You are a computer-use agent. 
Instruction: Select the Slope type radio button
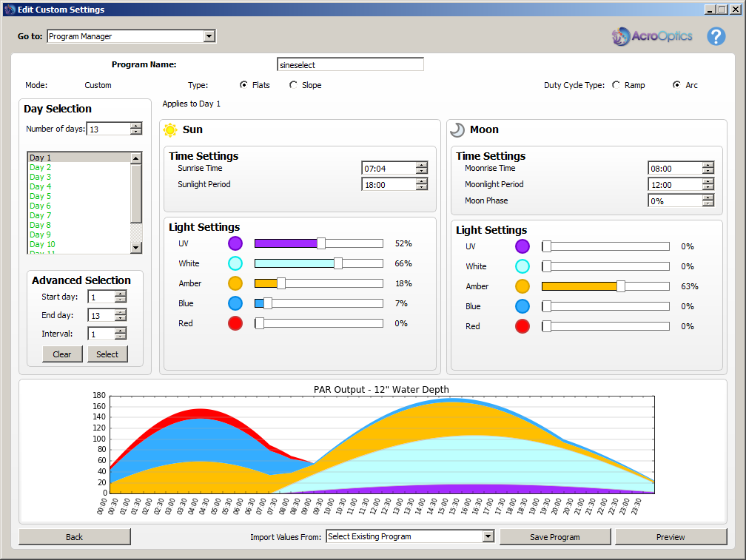pos(293,84)
